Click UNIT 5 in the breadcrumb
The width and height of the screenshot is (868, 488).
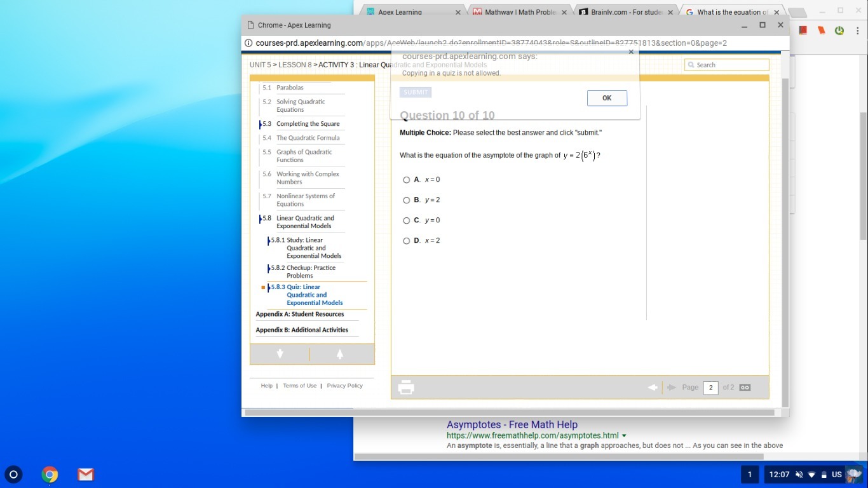pos(261,65)
